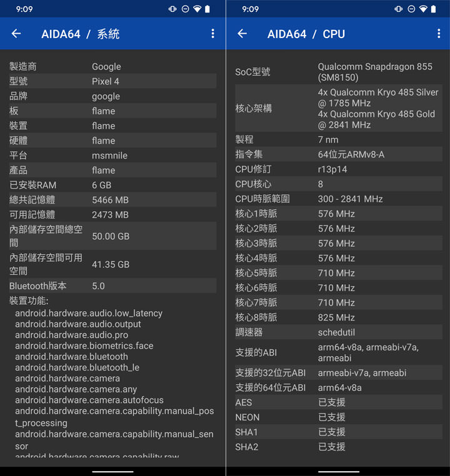The width and height of the screenshot is (450, 476).
Task: Select the CPU核心 8 row
Action: [x=339, y=184]
